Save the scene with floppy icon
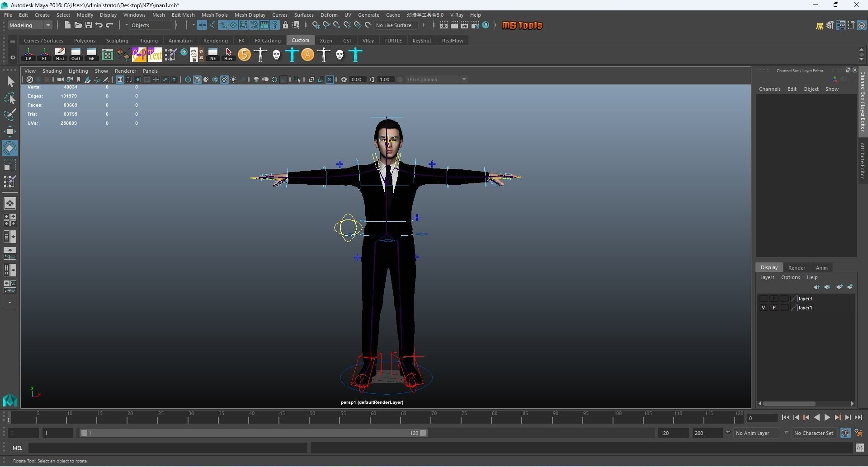Screen dimensions: 868x467 [89, 25]
